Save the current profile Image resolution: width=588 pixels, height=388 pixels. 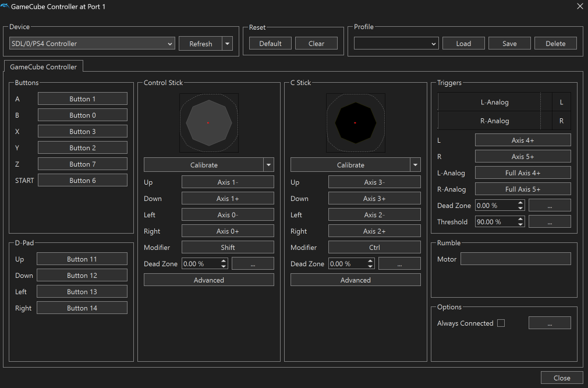[x=509, y=44]
